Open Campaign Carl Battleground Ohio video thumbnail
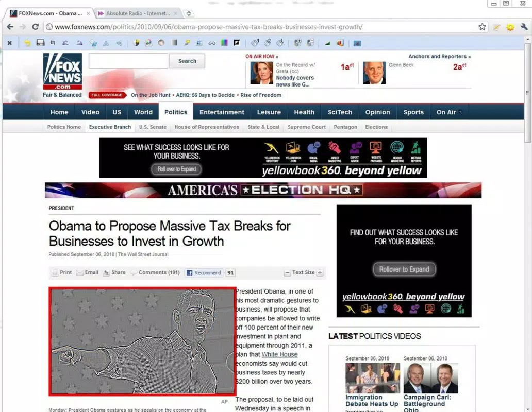The height and width of the screenshot is (412, 532). coord(431,378)
